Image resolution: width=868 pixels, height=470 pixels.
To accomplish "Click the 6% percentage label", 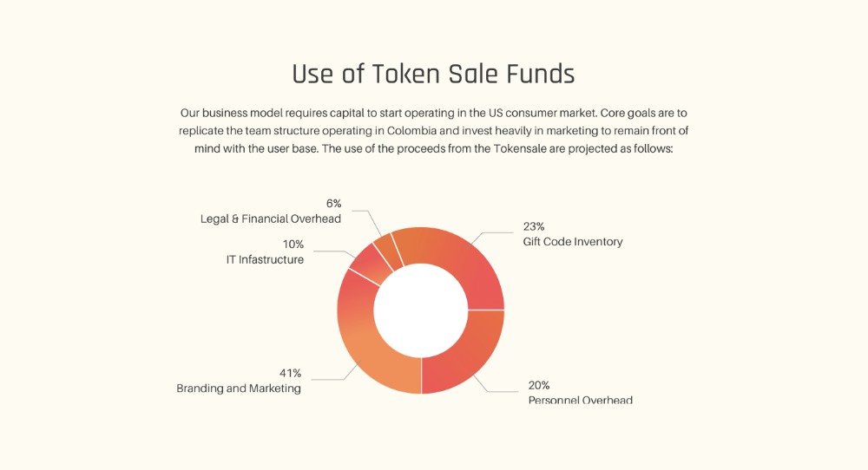I will [334, 204].
